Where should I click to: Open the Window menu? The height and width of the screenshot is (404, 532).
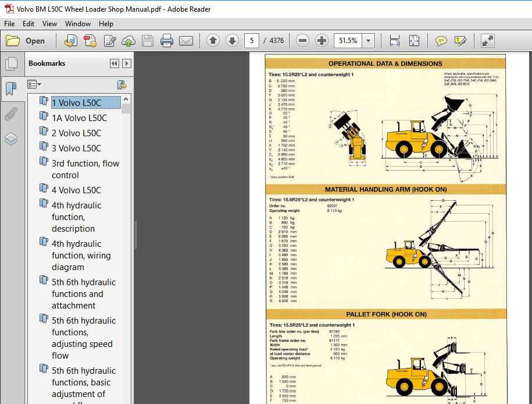[x=78, y=24]
